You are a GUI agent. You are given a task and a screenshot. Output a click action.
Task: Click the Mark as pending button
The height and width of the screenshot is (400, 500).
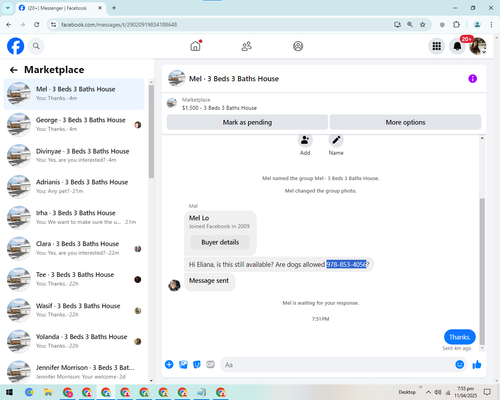click(x=247, y=122)
